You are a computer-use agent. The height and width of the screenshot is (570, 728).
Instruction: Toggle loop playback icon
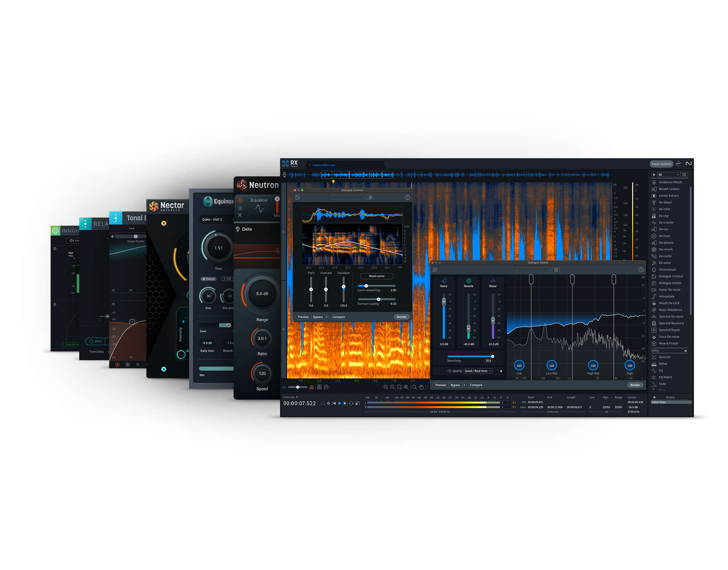351,403
